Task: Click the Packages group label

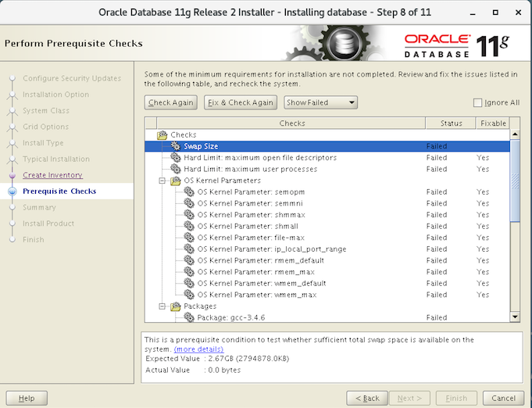Action: coord(200,306)
